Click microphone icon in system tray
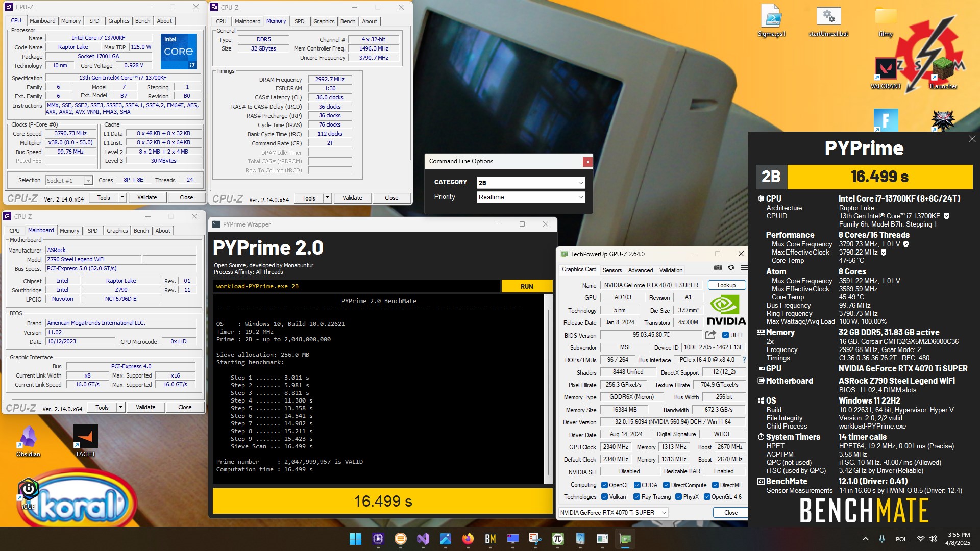980x551 pixels. (881, 539)
